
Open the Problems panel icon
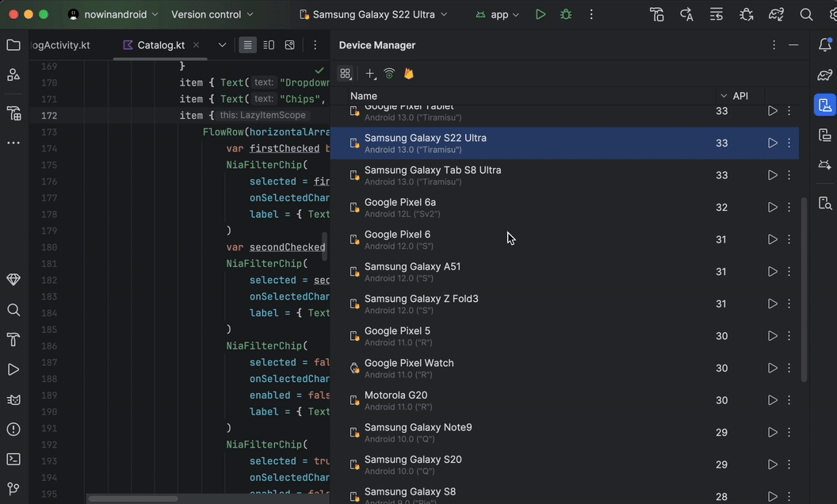coord(13,429)
